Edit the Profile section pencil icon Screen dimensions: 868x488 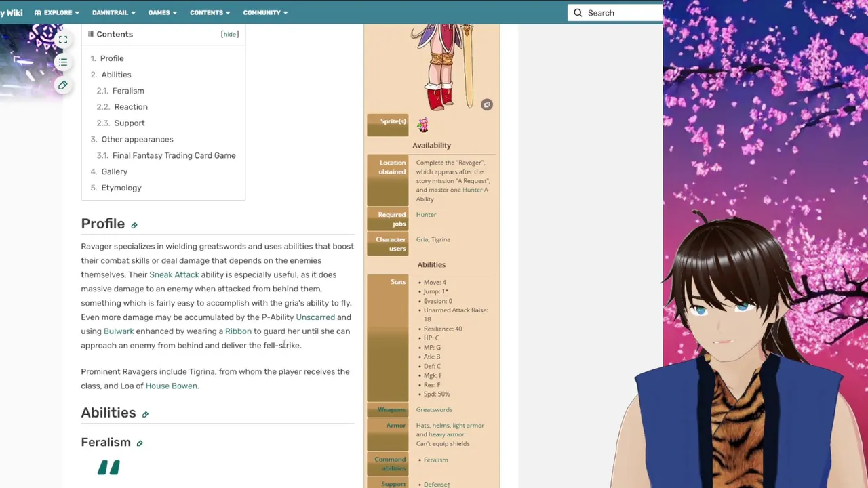(134, 226)
